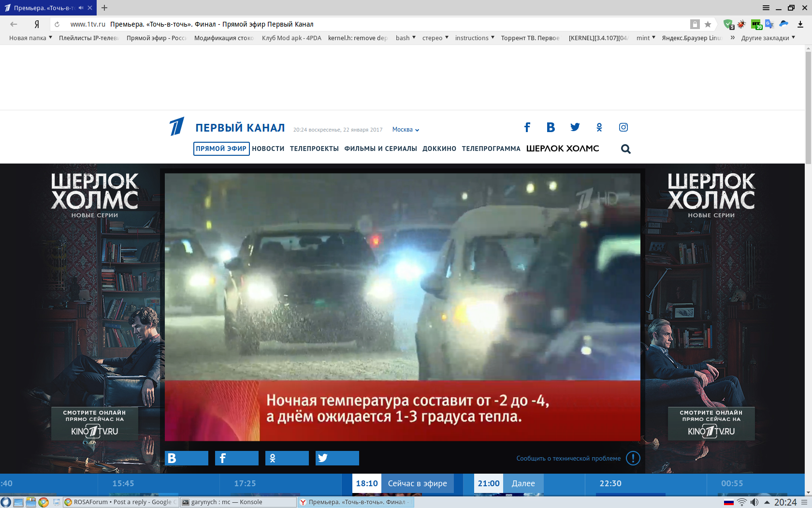This screenshot has height=508, width=812.
Task: Open the browser downloads arrow
Action: click(x=800, y=24)
